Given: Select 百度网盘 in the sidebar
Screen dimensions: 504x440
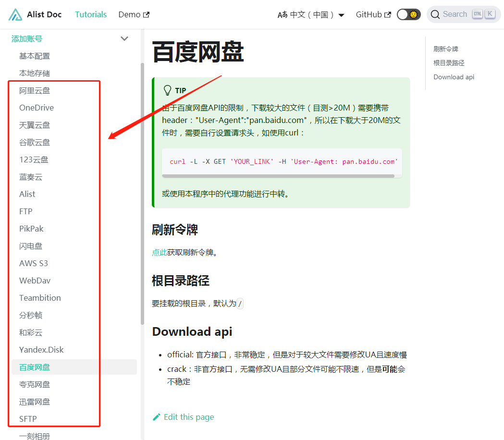Looking at the screenshot, I should click(74, 367).
